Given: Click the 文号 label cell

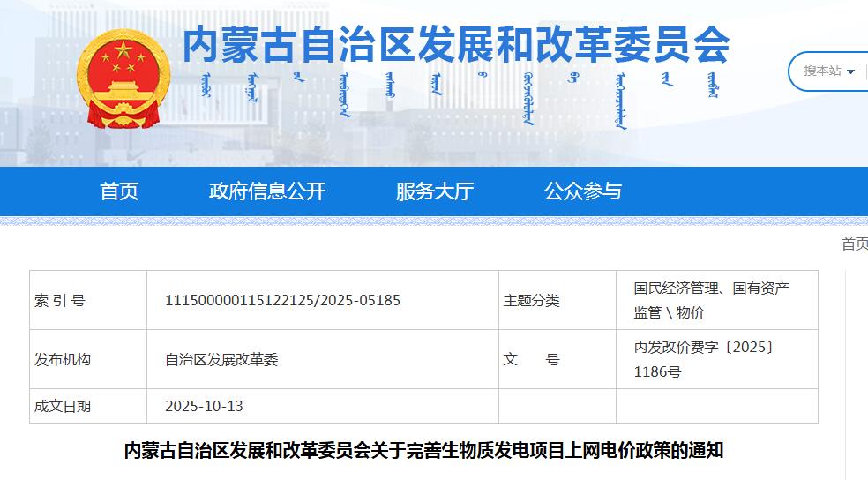Looking at the screenshot, I should pos(531,360).
